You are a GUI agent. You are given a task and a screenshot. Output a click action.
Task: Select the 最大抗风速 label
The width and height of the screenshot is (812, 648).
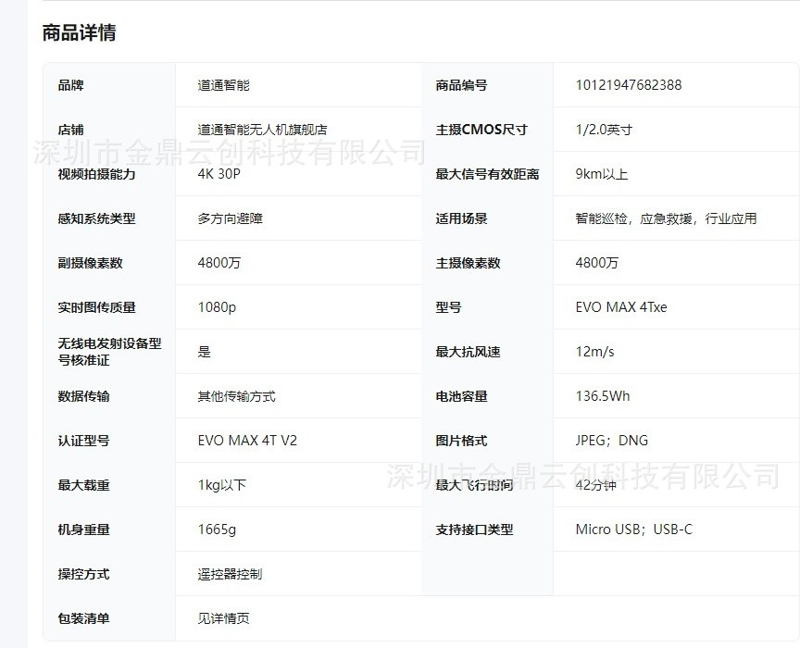[468, 352]
